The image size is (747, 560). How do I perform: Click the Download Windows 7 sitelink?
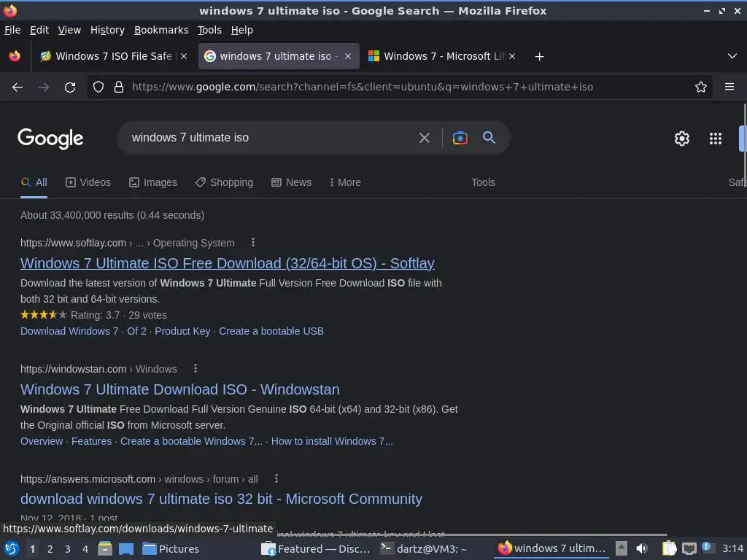tap(69, 331)
